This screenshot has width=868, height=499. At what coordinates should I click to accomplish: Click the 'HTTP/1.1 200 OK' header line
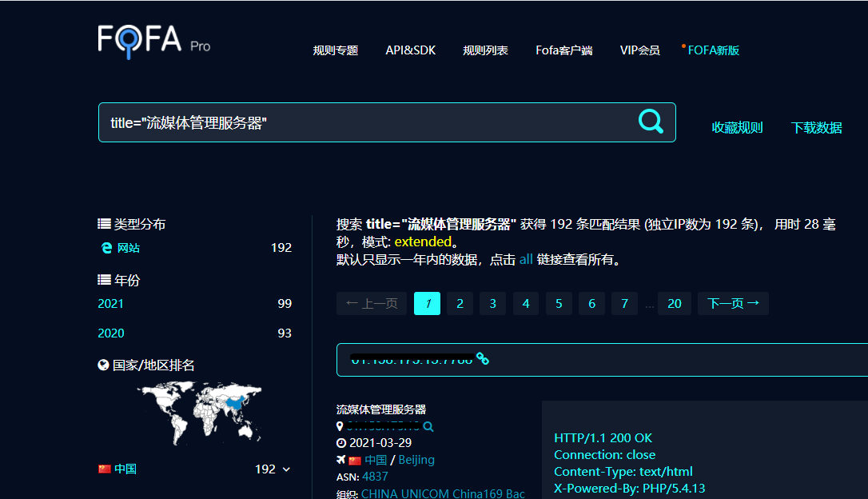pos(603,438)
